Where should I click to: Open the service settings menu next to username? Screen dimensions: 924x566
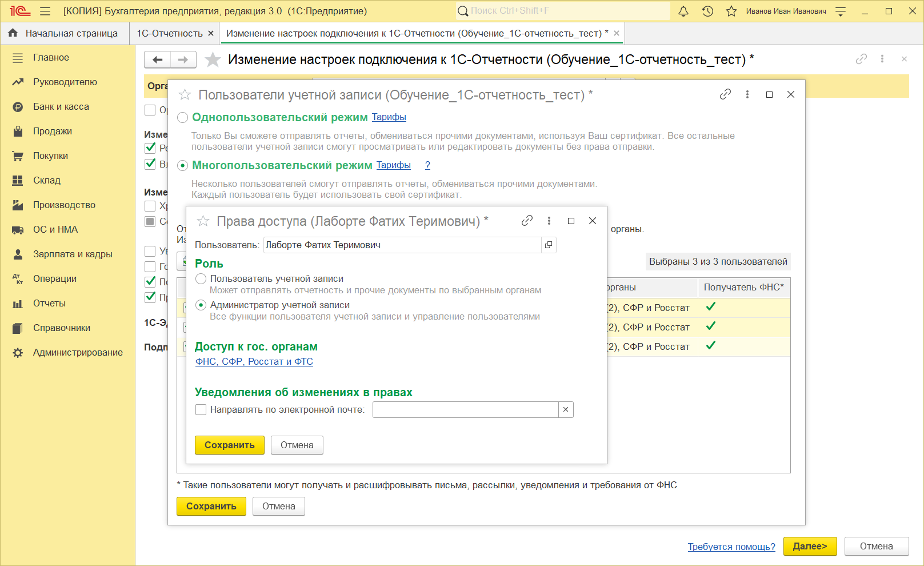[841, 11]
